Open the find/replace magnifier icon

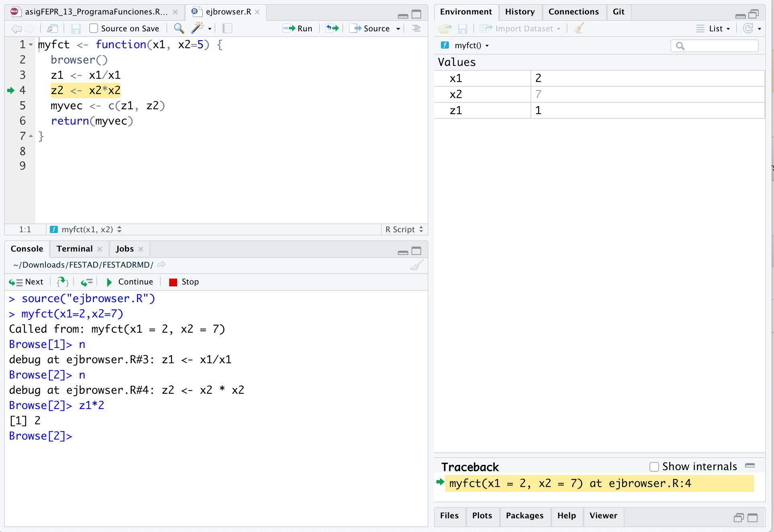pyautogui.click(x=179, y=28)
